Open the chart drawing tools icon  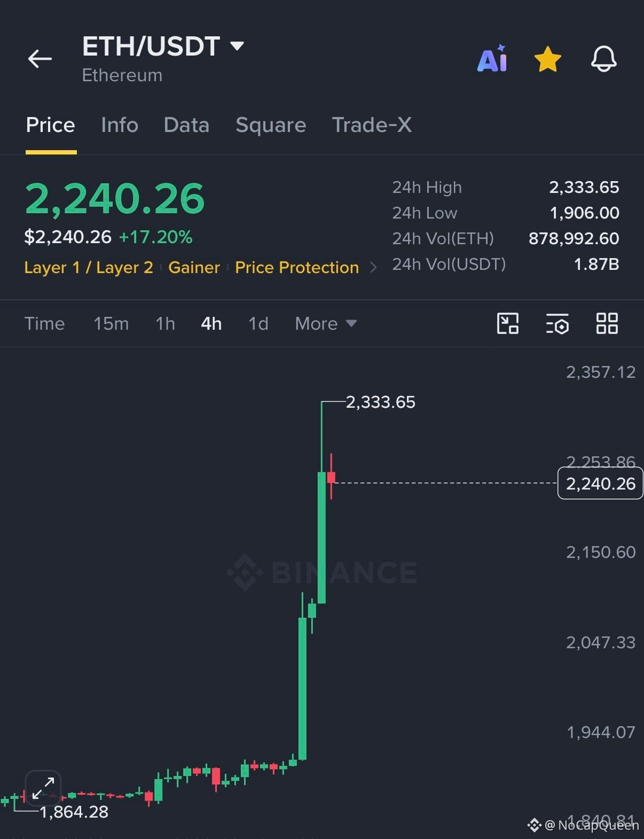[508, 323]
